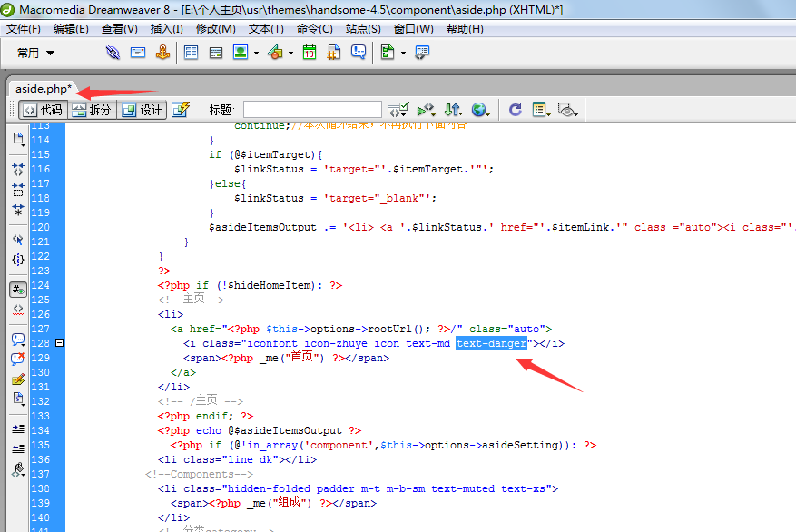The width and height of the screenshot is (796, 532).
Task: Balance Braces in the coding toolbar
Action: coord(18,260)
